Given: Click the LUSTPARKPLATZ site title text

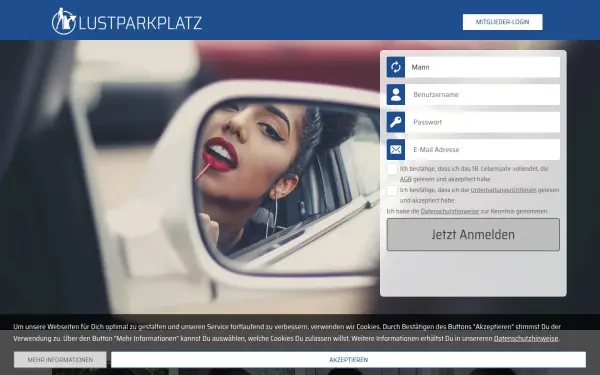Looking at the screenshot, I should click(x=140, y=23).
